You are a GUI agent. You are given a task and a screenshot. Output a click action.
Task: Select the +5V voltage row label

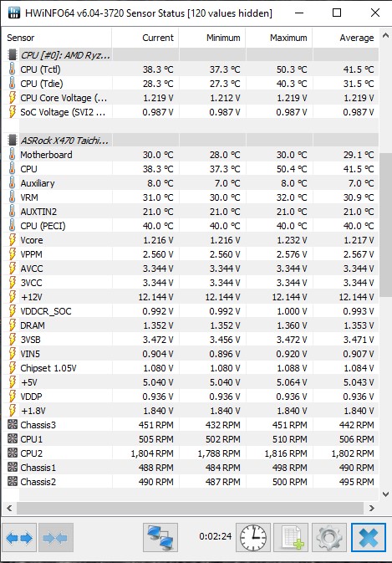pyautogui.click(x=29, y=382)
